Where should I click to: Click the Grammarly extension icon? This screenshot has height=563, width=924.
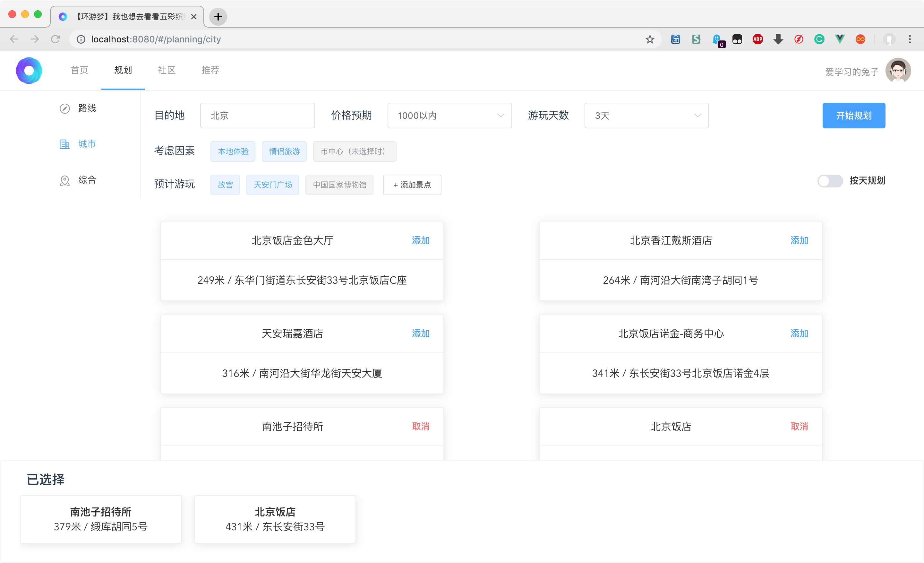(819, 39)
